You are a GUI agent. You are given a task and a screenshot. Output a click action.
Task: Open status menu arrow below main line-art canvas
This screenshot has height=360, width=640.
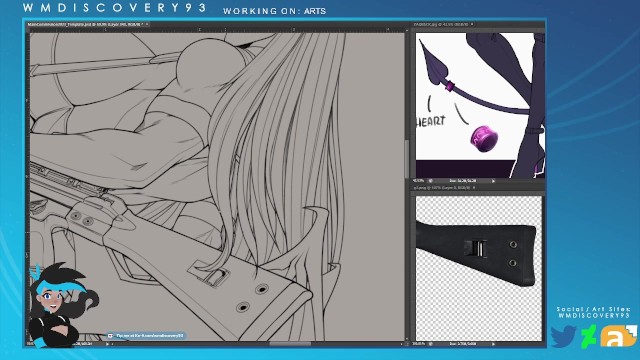(x=108, y=344)
